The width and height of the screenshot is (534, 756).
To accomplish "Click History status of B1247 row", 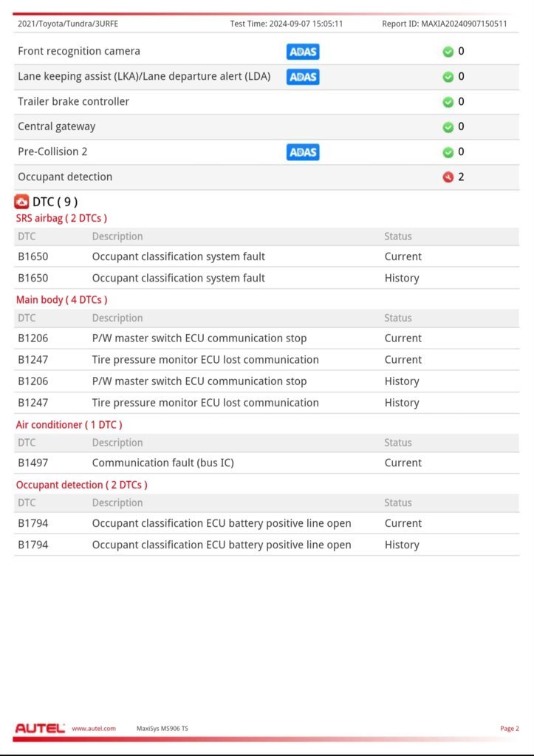I will [x=402, y=403].
